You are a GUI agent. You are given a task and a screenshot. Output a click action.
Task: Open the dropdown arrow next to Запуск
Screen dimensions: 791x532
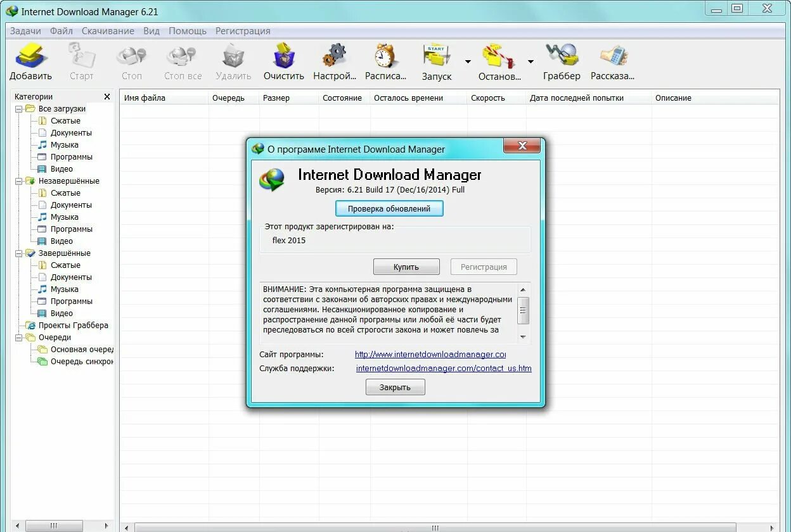[468, 61]
